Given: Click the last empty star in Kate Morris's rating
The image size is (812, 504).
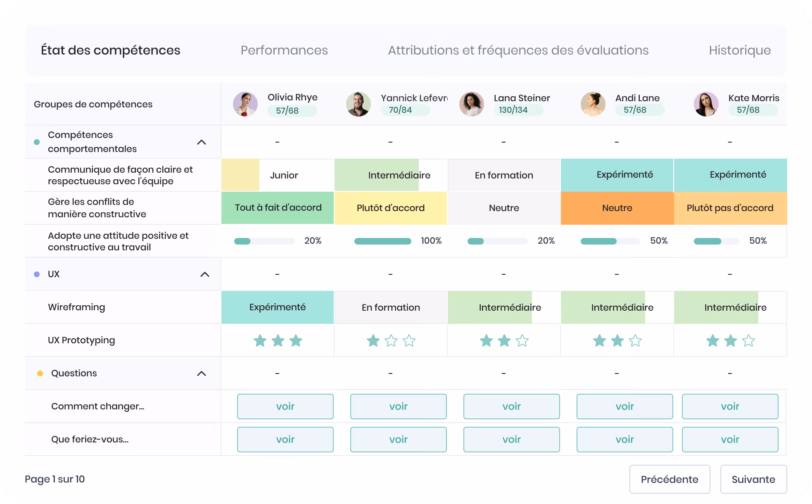Looking at the screenshot, I should pos(748,341).
